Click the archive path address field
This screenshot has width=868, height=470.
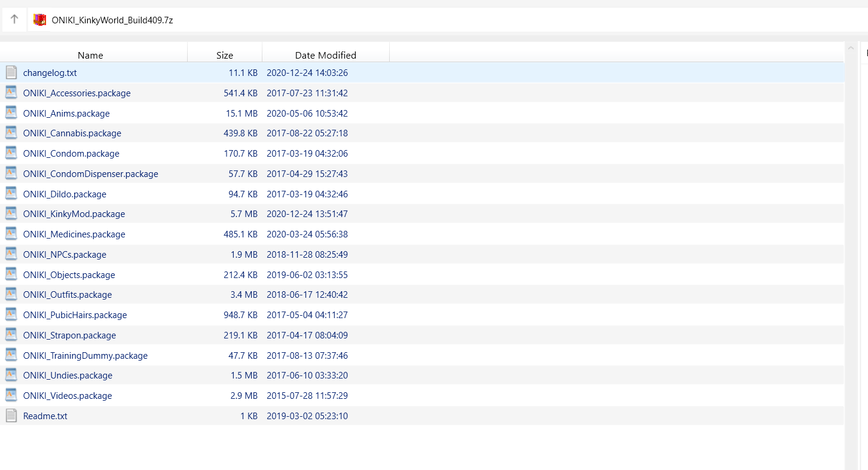tap(418, 20)
